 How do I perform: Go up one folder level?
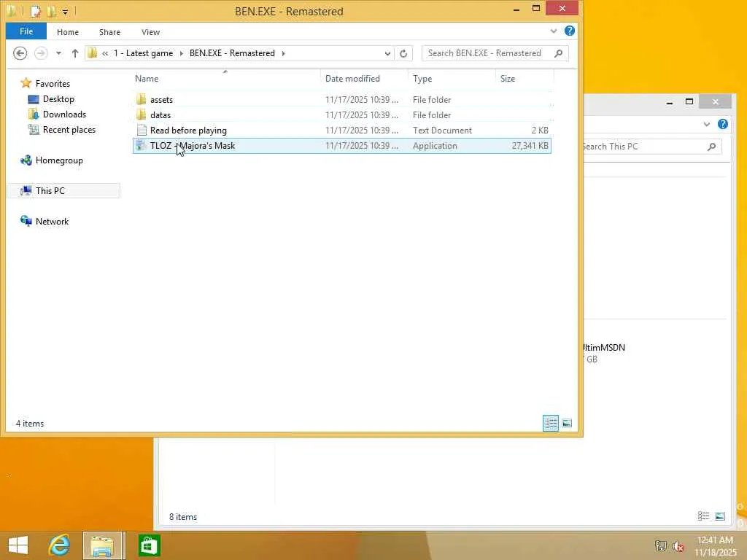75,53
